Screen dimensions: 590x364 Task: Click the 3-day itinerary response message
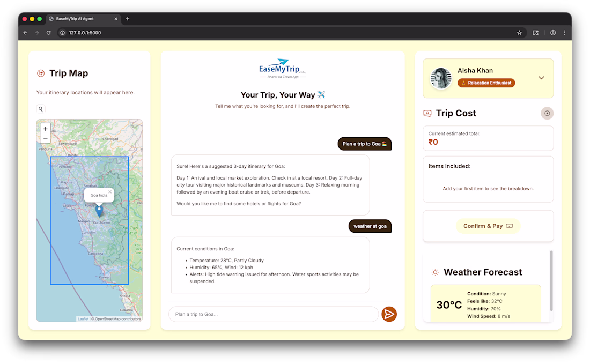(x=270, y=185)
